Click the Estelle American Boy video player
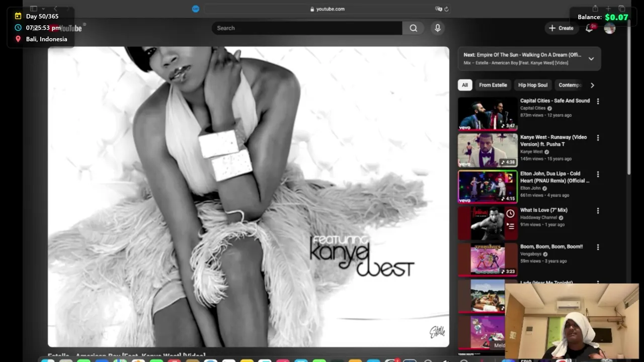Viewport: 644px width, 362px height. 249,197
